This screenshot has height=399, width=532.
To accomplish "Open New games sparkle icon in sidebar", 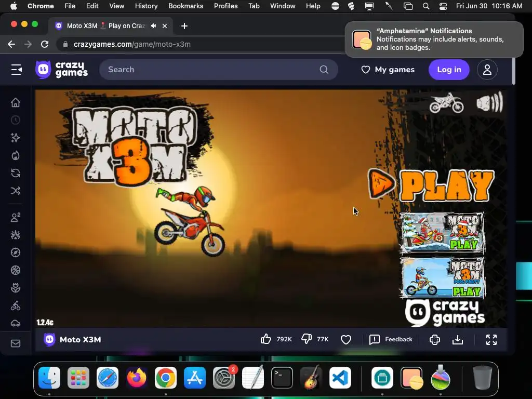I will coord(16,138).
